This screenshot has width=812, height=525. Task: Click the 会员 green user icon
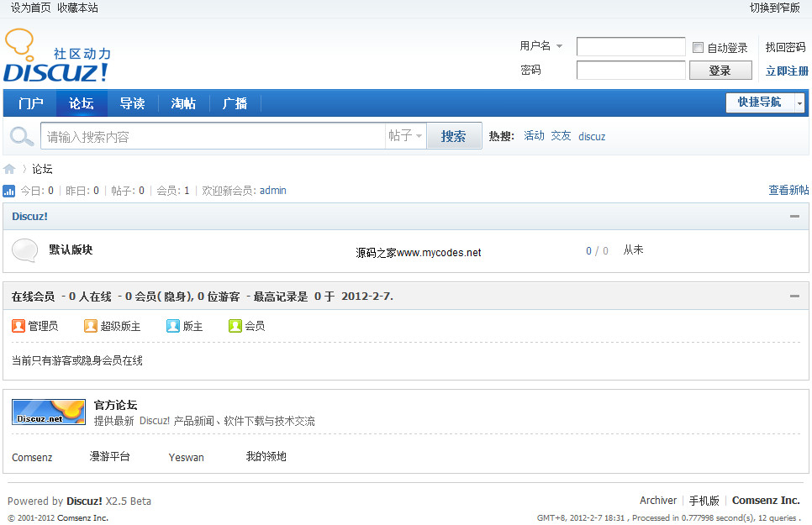click(x=235, y=326)
